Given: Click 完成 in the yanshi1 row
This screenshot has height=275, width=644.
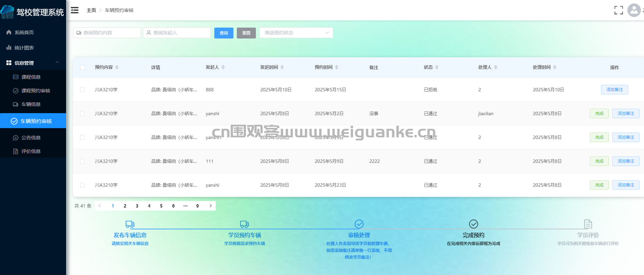Looking at the screenshot, I should pyautogui.click(x=599, y=137).
